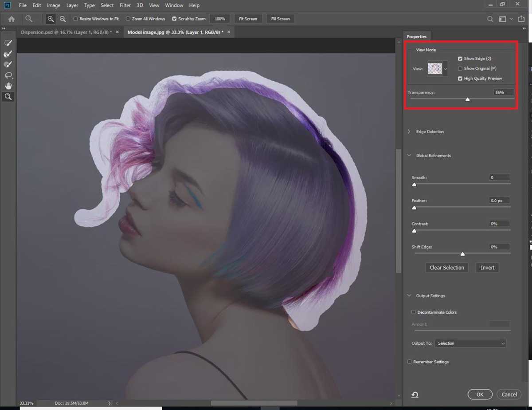Activate the Lasso tool

8,75
